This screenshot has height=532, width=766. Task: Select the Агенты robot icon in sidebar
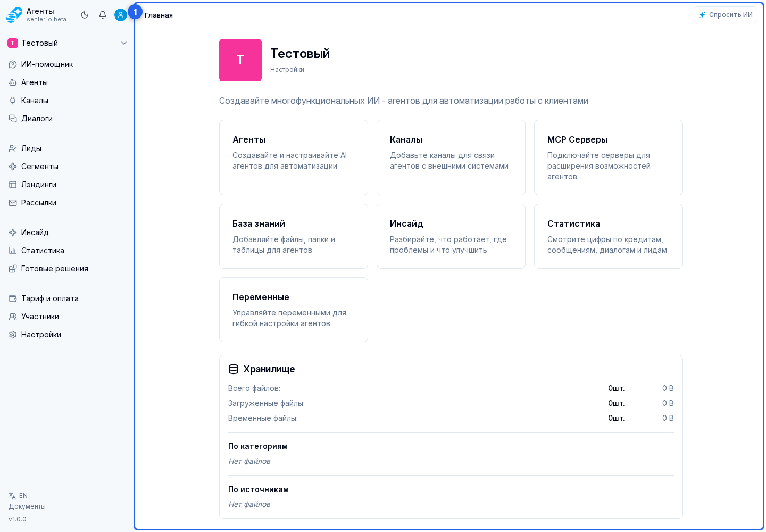(13, 82)
